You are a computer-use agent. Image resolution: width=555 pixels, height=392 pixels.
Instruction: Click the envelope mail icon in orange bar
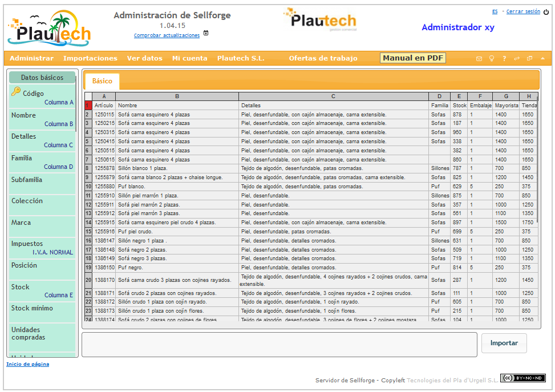[479, 59]
